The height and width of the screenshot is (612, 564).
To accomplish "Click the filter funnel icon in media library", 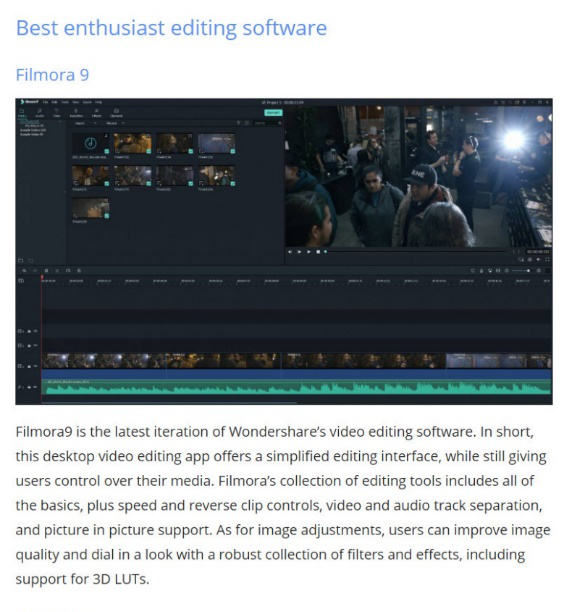I will pyautogui.click(x=238, y=123).
